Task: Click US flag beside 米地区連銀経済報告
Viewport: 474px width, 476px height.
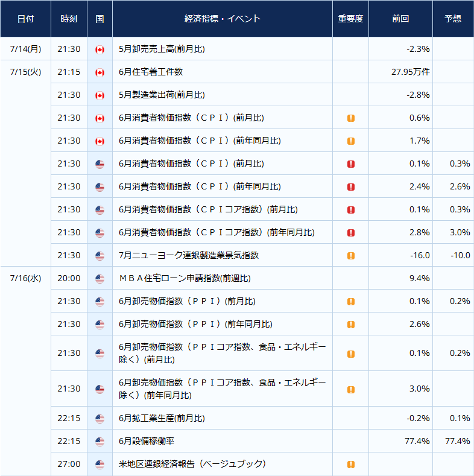Action: (x=100, y=465)
